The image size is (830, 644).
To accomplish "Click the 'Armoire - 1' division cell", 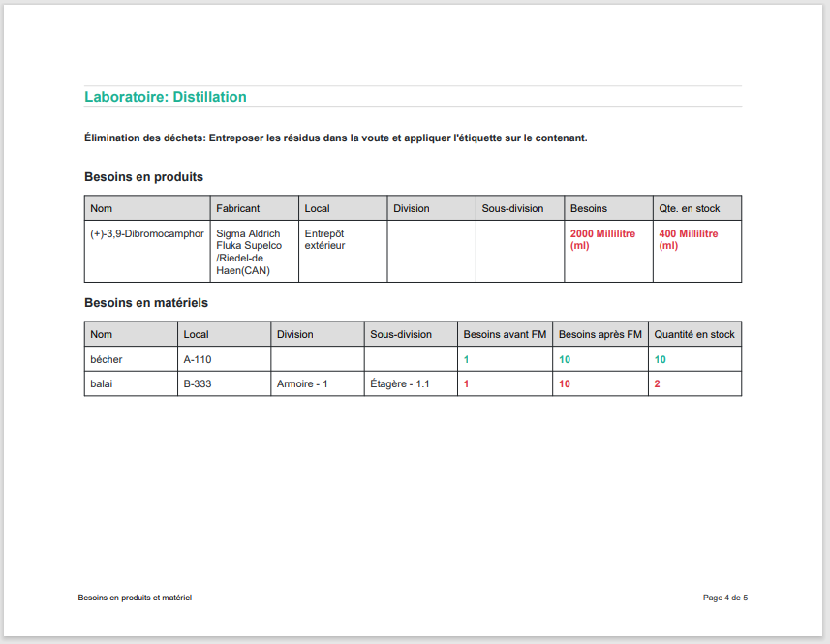I will [x=317, y=383].
